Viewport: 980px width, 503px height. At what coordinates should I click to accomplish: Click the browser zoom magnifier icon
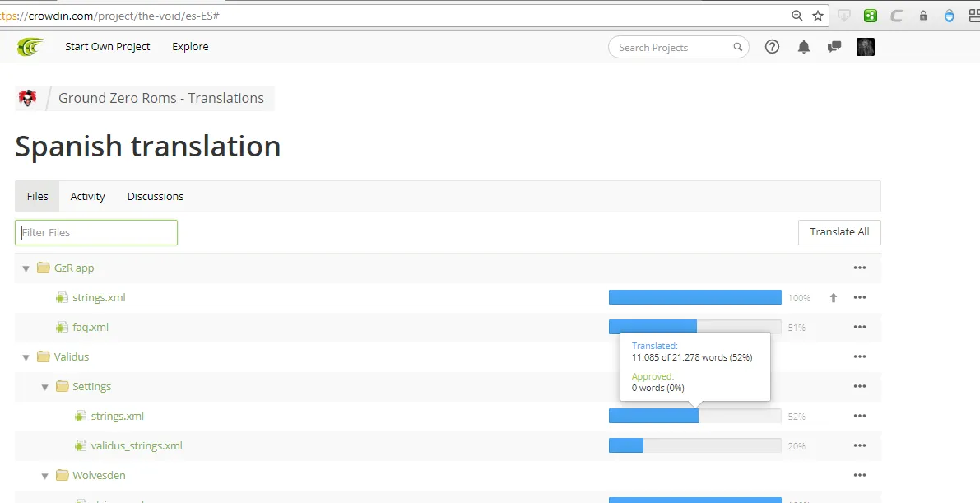click(797, 16)
